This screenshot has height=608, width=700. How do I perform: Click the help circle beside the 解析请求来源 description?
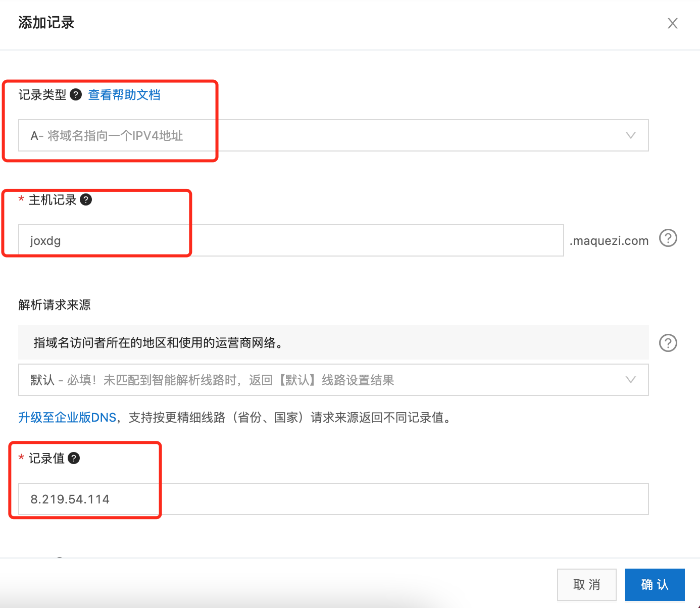pos(668,343)
